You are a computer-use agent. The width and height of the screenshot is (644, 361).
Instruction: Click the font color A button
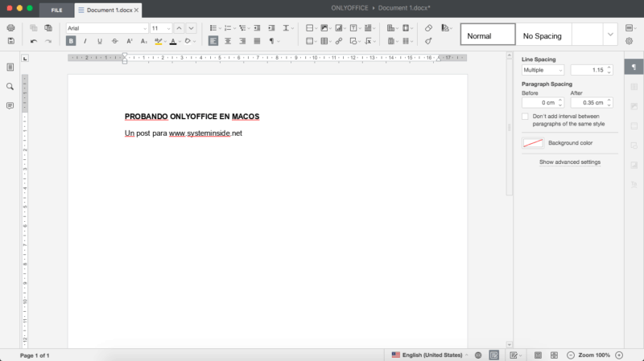pos(173,41)
